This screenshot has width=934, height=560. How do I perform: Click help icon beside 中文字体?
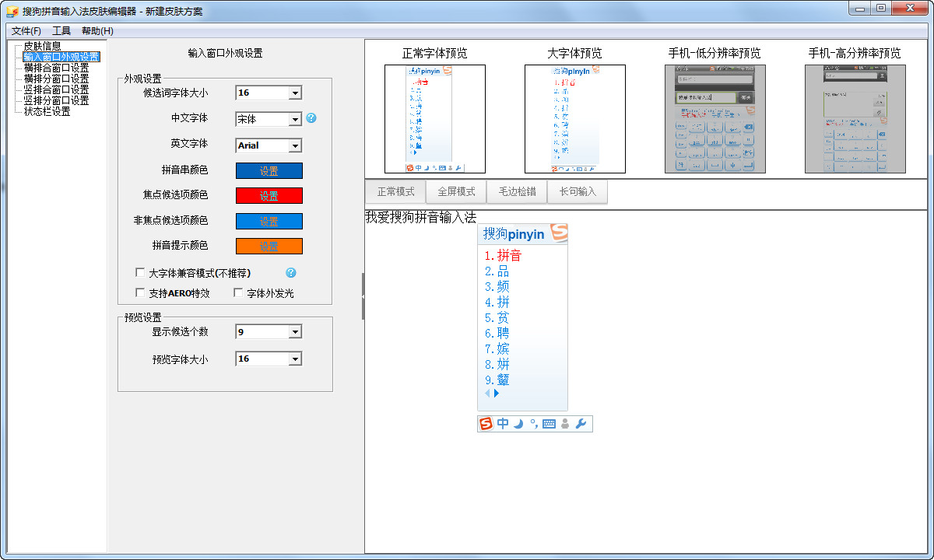(311, 118)
